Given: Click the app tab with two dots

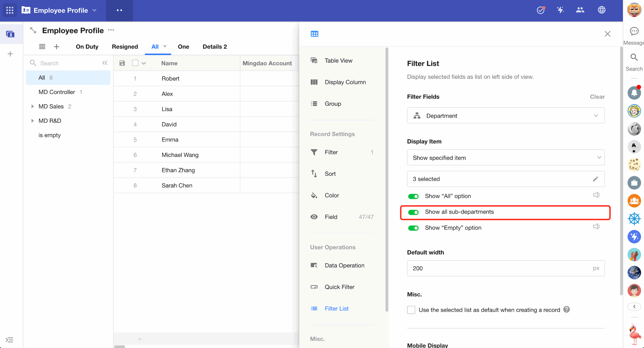Looking at the screenshot, I should [119, 10].
